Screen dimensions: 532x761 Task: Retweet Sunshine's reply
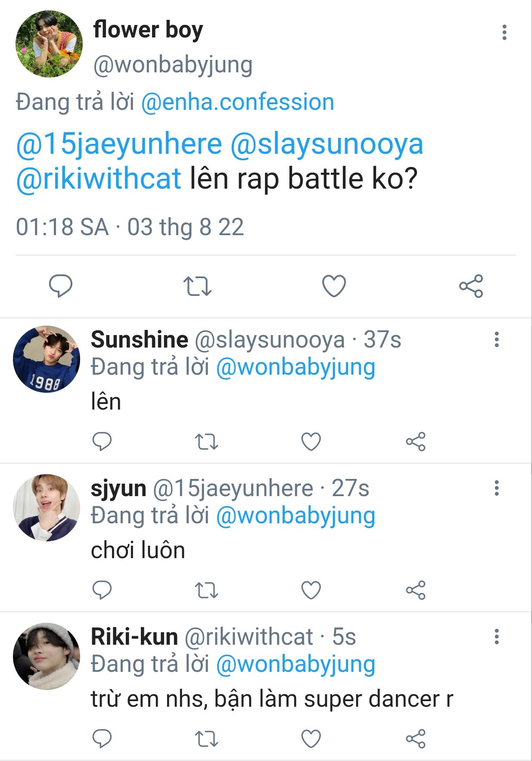point(206,441)
